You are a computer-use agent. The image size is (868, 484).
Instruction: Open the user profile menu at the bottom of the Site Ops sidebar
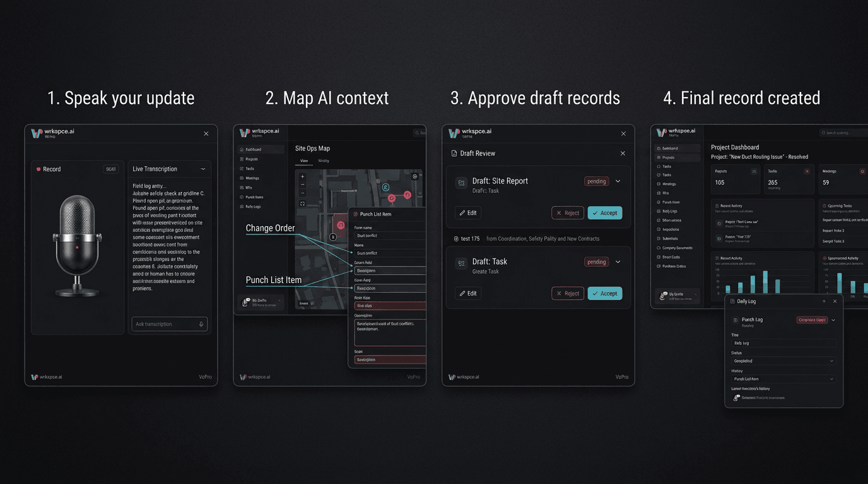(260, 302)
